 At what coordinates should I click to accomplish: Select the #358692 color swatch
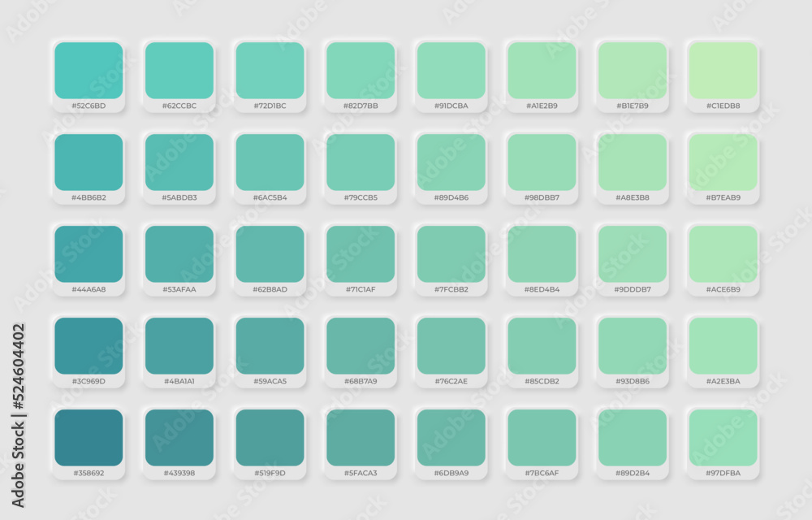coord(89,437)
